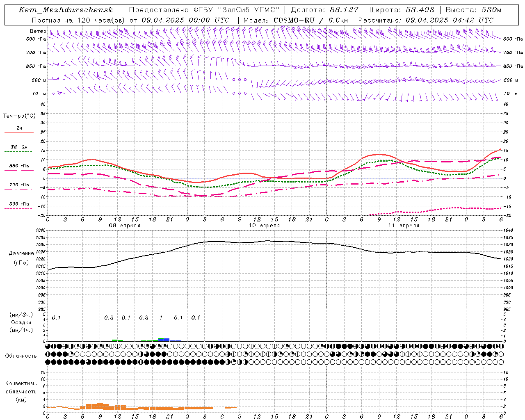Screen dimensions: 525x420
Task: Click the Конвективн. convective cloud label
Action: 21,383
